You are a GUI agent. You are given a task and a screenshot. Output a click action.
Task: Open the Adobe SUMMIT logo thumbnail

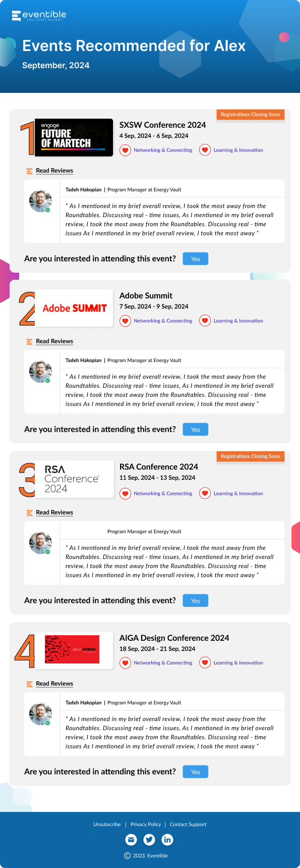[75, 308]
